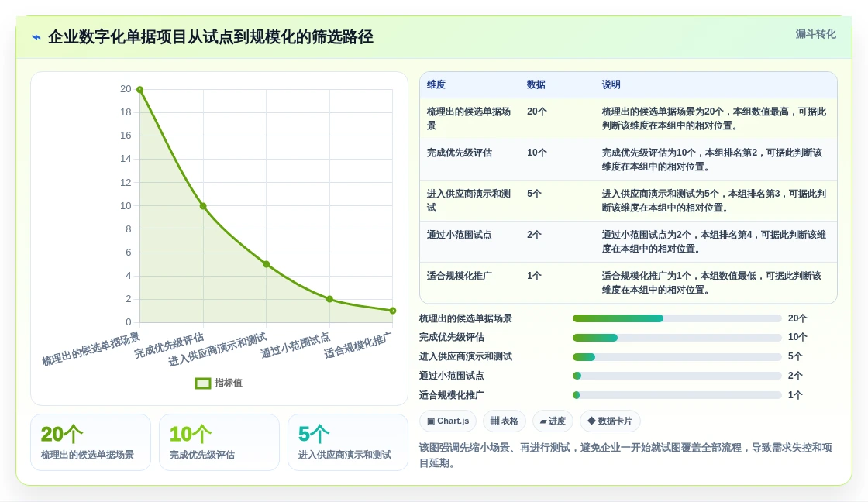Image resolution: width=868 pixels, height=502 pixels.
Task: Select the 进度 tag chip
Action: pyautogui.click(x=553, y=421)
